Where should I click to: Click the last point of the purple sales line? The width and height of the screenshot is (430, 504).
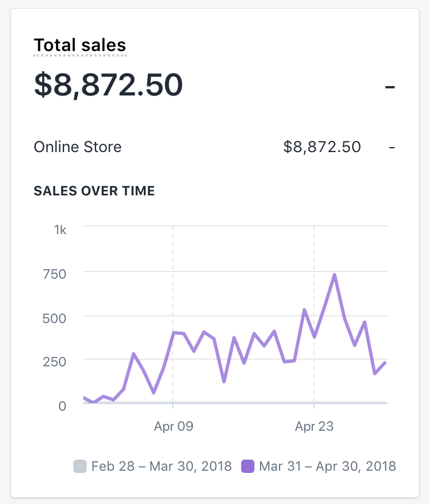385,363
